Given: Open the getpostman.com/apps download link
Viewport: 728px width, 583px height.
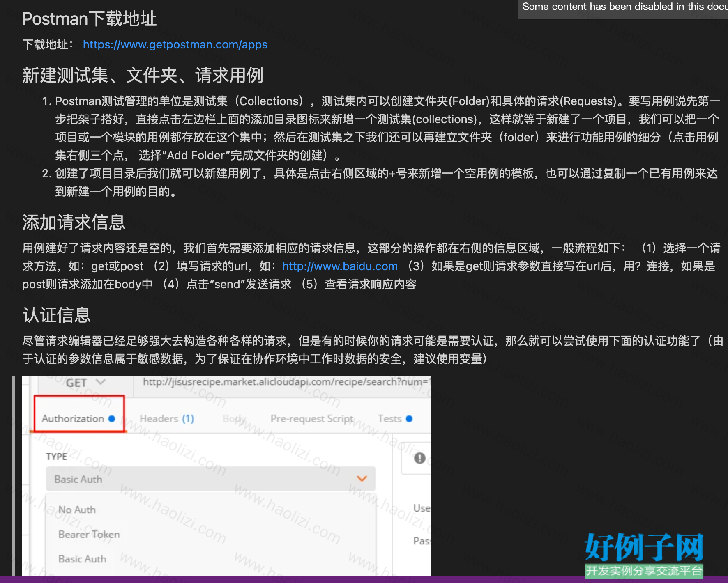Looking at the screenshot, I should [175, 44].
